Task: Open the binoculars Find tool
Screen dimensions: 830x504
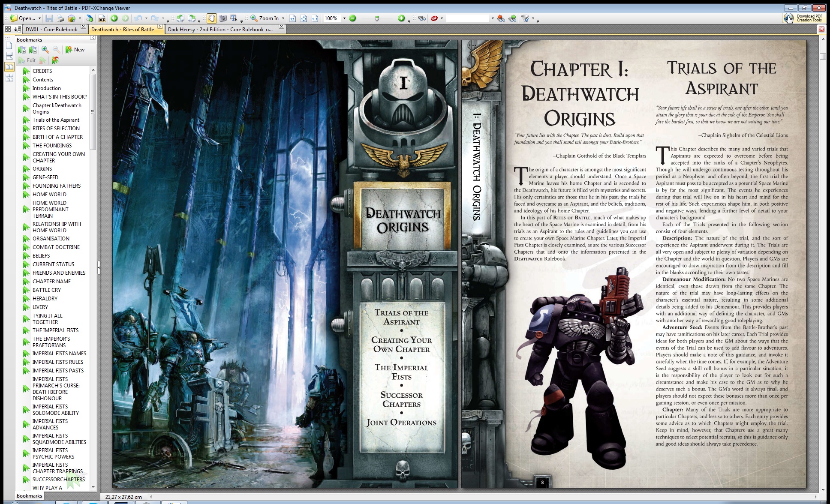Action: [x=422, y=18]
